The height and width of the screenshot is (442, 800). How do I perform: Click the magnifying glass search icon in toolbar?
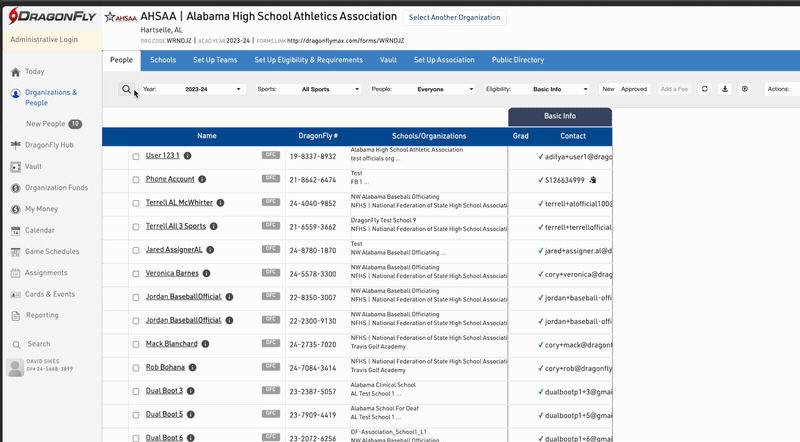coord(127,89)
